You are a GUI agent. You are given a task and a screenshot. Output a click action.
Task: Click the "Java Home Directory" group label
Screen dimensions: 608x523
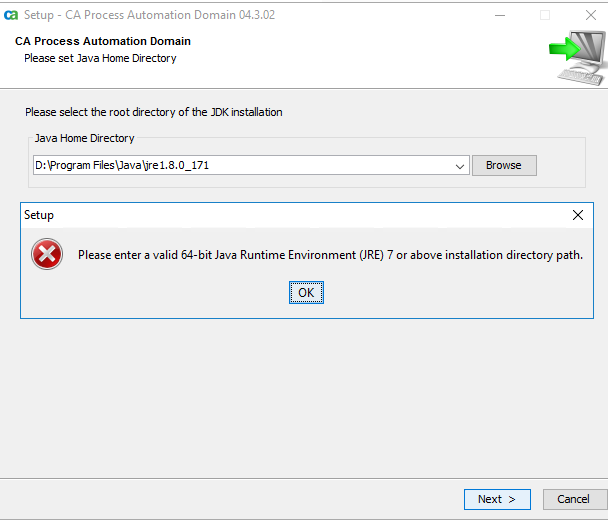tap(84, 138)
